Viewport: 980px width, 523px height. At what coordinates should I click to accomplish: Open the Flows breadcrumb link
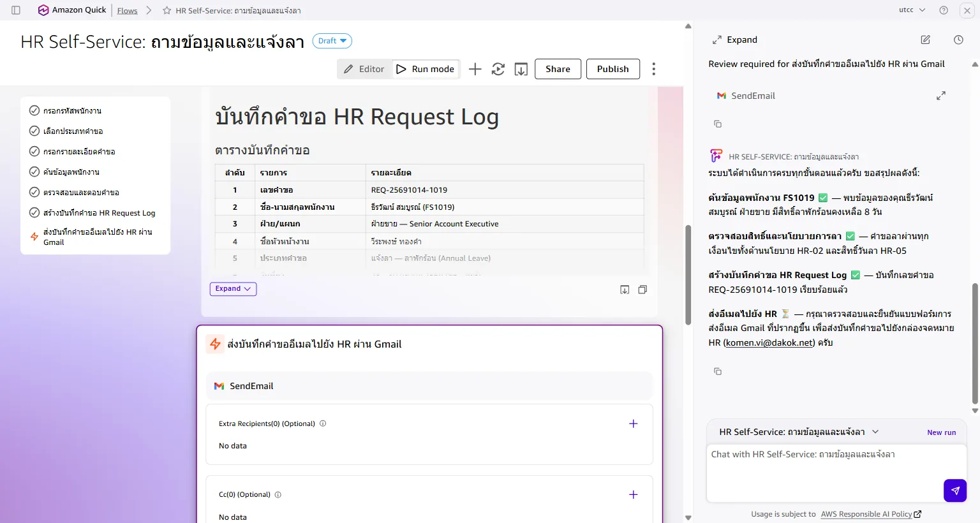click(127, 11)
